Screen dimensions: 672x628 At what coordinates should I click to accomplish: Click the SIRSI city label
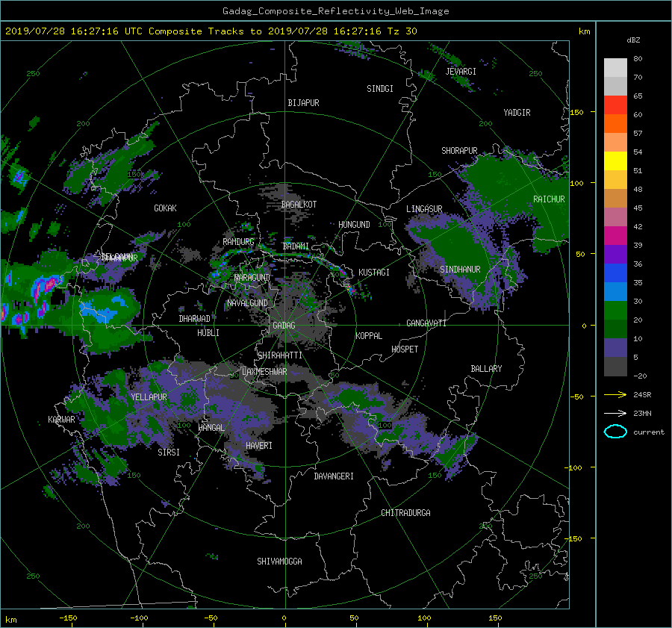coord(169,453)
